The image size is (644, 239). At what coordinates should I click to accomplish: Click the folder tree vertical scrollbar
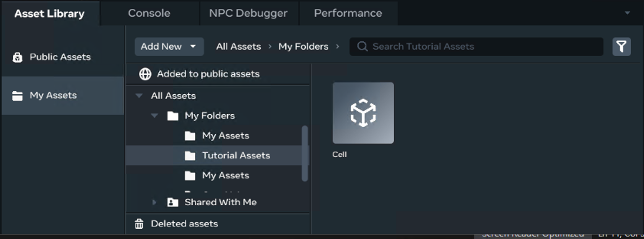pos(305,153)
